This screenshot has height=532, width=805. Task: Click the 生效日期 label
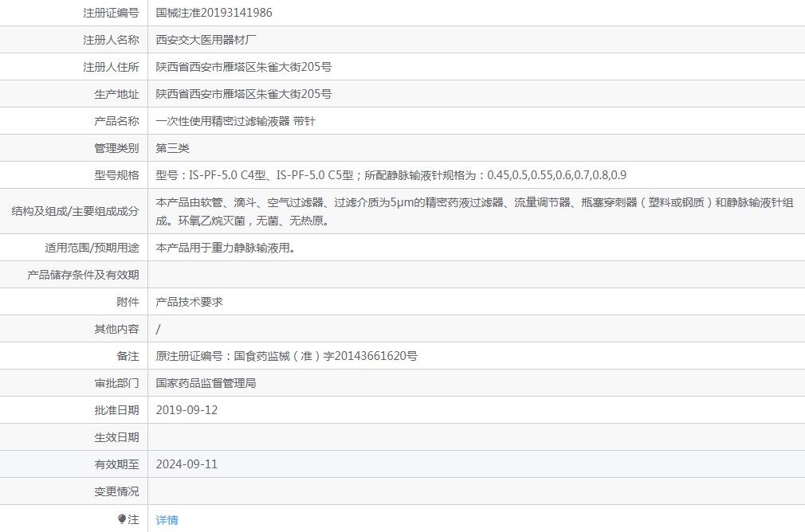116,437
